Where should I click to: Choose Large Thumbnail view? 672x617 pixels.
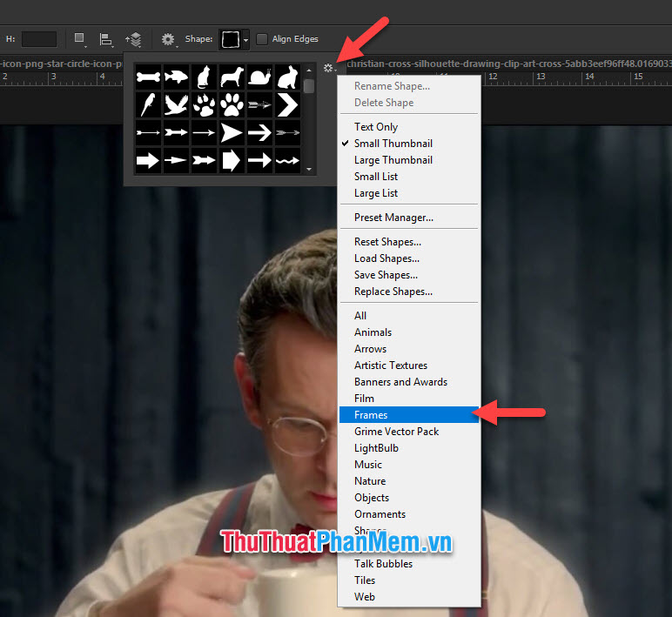(x=409, y=160)
